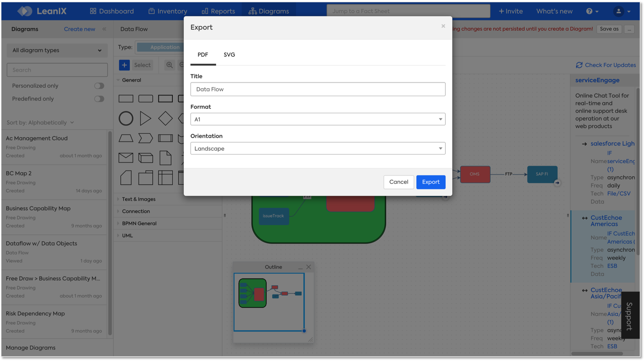The image size is (644, 361).
Task: Open the Format dropdown showing A1
Action: click(318, 119)
